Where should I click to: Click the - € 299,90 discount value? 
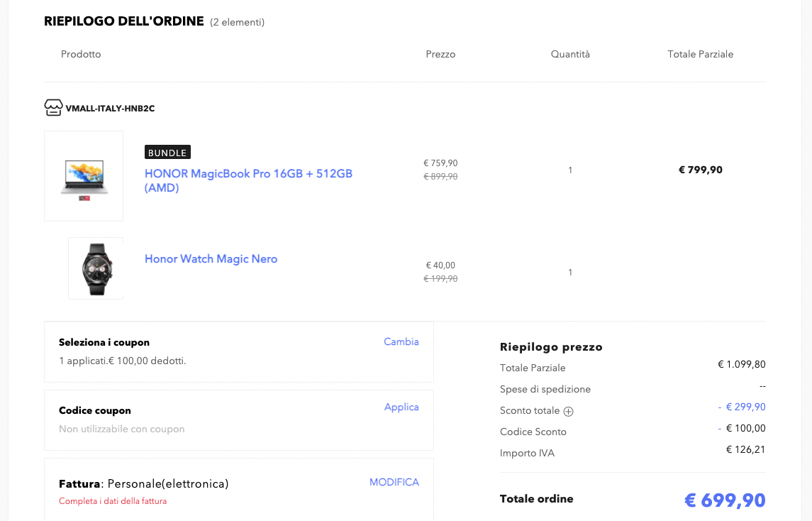coord(742,407)
